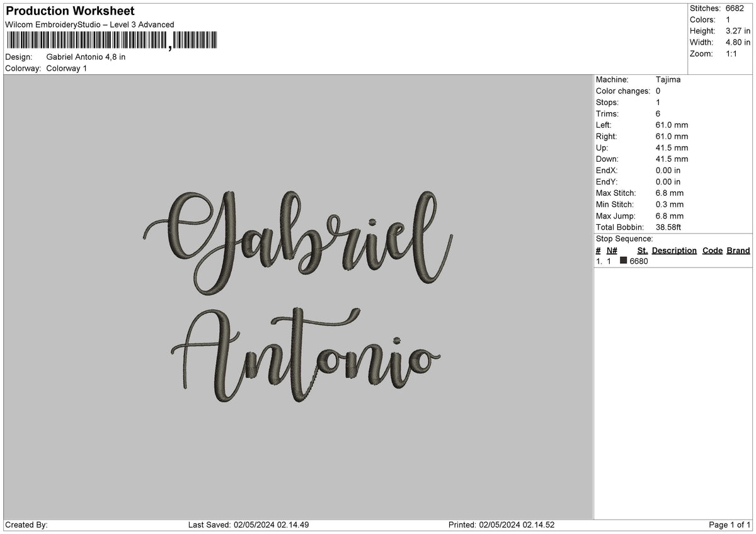Click 'Wilcom EmbroideryStudio – Level 3 Advanced' text

[89, 25]
